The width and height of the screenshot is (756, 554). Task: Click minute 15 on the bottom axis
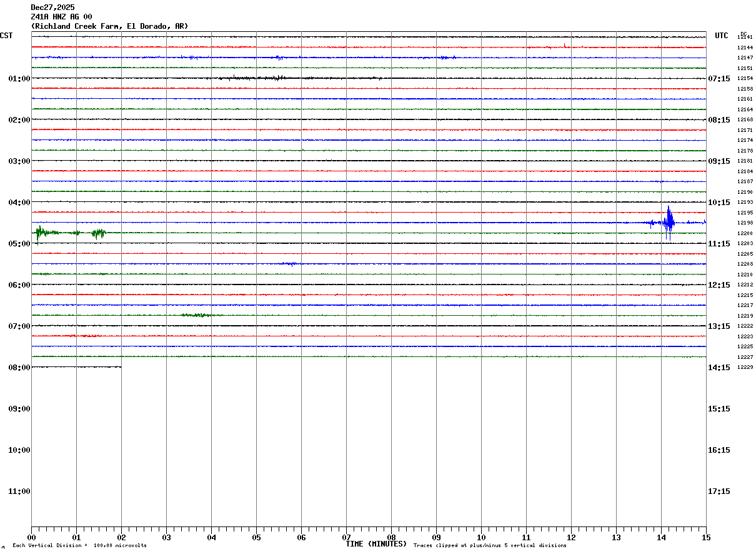706,537
